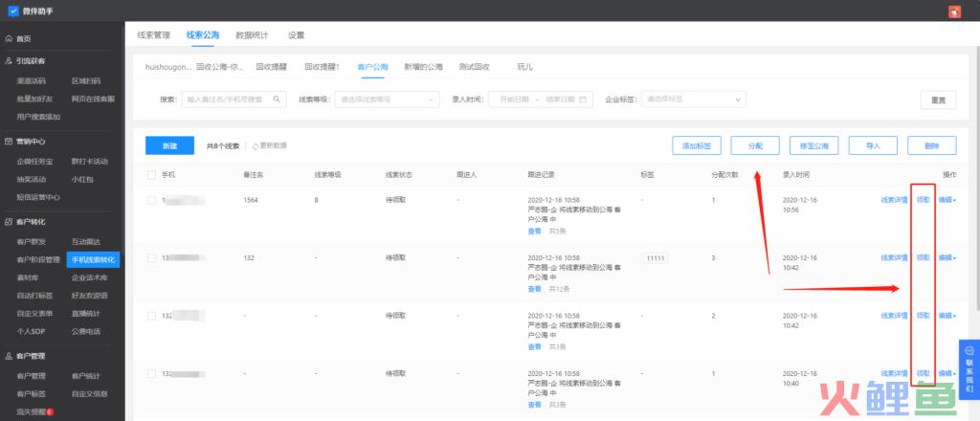Viewport: 980px width, 421px height.
Task: Click the blue 新建 button
Action: (x=169, y=145)
